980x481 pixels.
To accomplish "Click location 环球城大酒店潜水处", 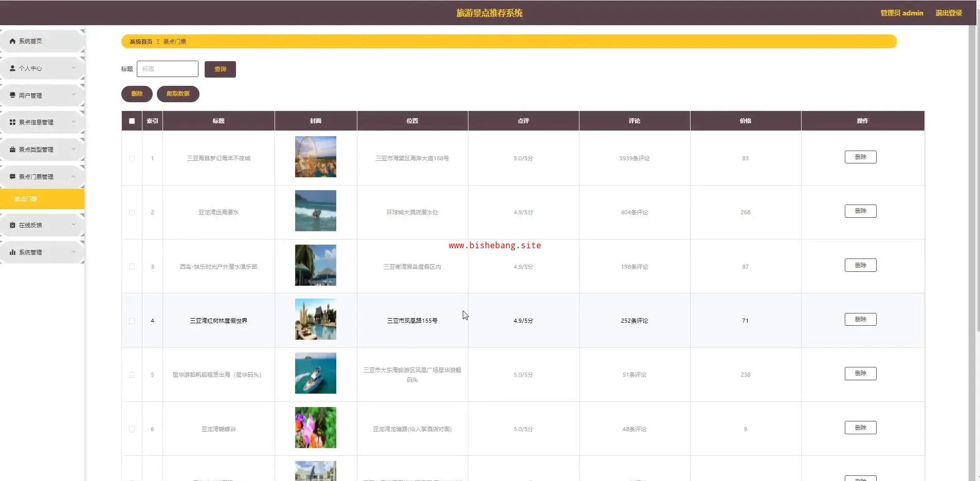I will (412, 212).
